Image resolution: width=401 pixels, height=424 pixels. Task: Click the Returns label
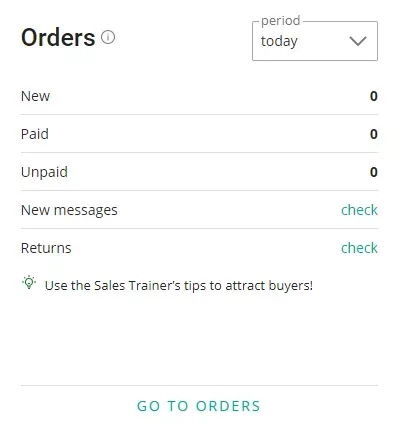point(46,248)
